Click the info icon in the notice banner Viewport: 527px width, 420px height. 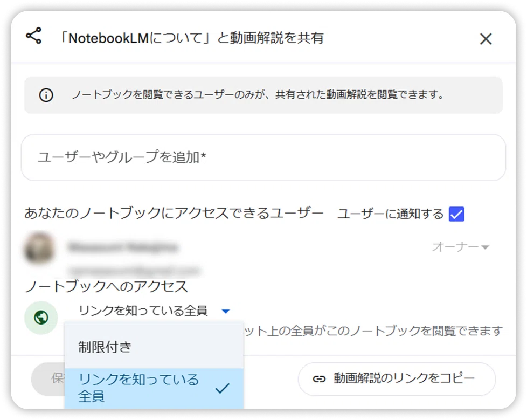pyautogui.click(x=46, y=95)
